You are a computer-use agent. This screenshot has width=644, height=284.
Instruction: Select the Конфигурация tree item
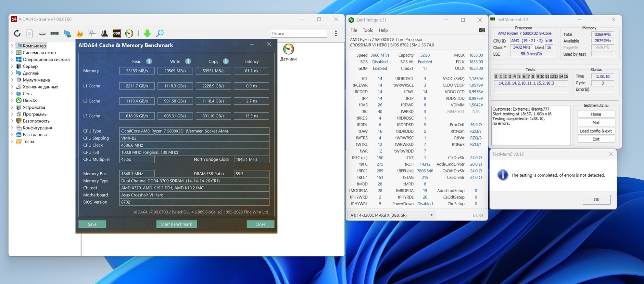pos(37,128)
